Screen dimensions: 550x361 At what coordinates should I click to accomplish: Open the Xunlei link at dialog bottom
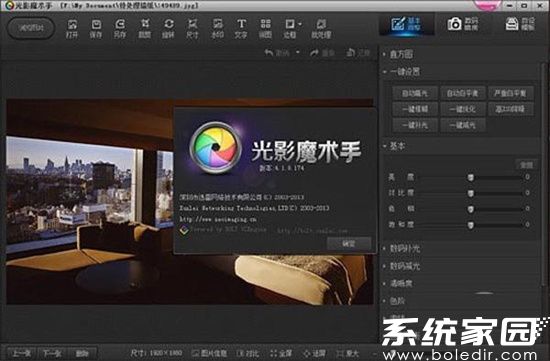(x=312, y=230)
